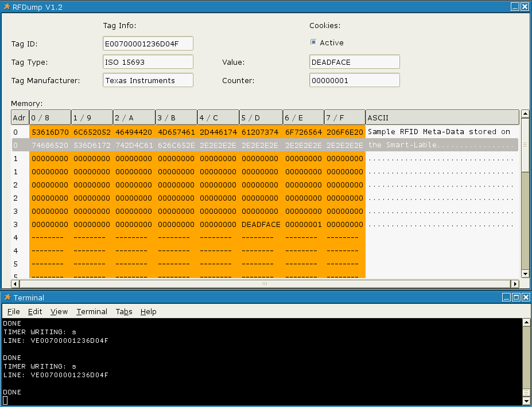Click memory table horizontal scrollbar thumb
The image size is (532, 407).
(265, 284)
